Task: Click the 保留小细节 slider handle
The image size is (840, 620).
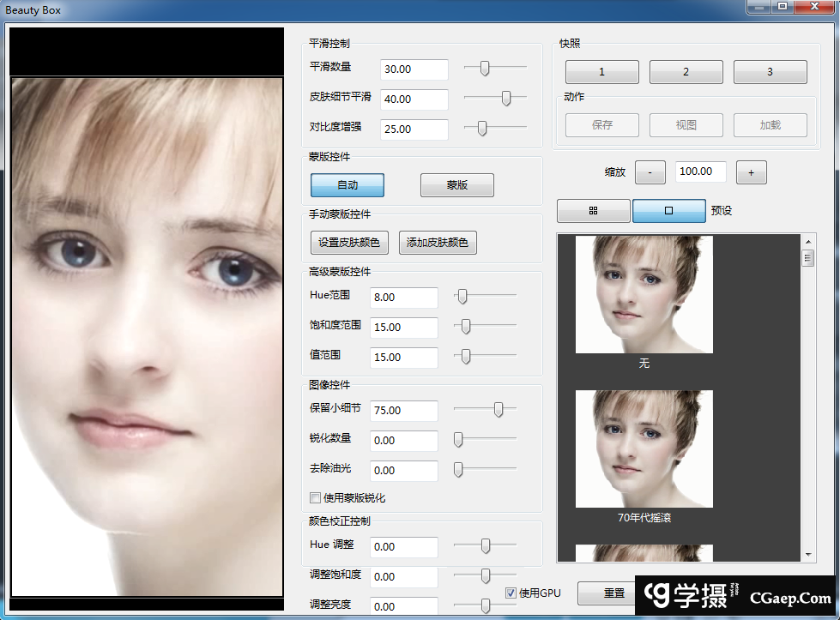Action: [499, 410]
